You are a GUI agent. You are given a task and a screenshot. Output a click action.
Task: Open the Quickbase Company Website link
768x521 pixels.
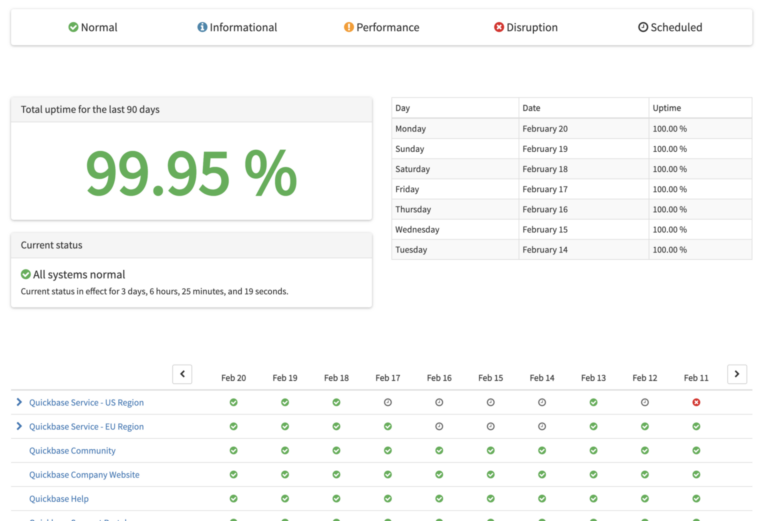pyautogui.click(x=84, y=475)
